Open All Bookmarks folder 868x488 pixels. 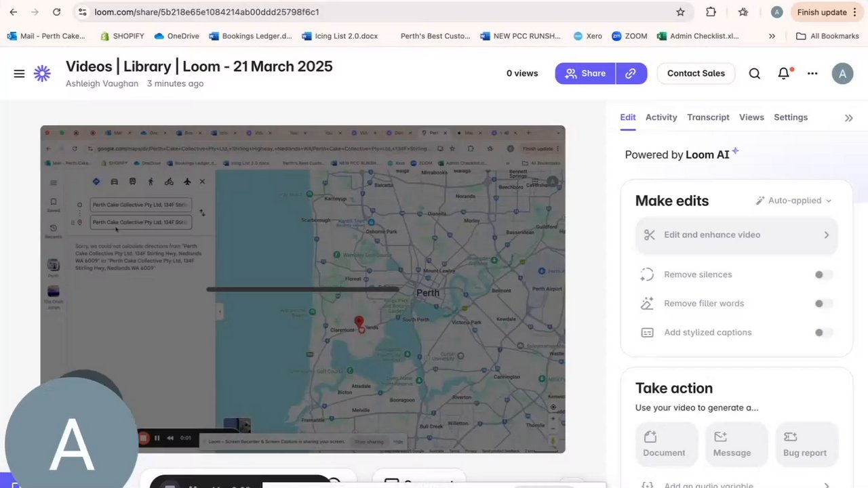click(x=827, y=36)
